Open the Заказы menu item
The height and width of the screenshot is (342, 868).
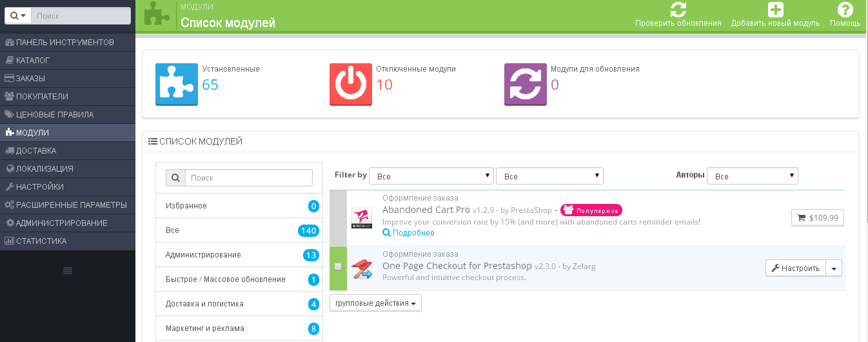pos(68,79)
